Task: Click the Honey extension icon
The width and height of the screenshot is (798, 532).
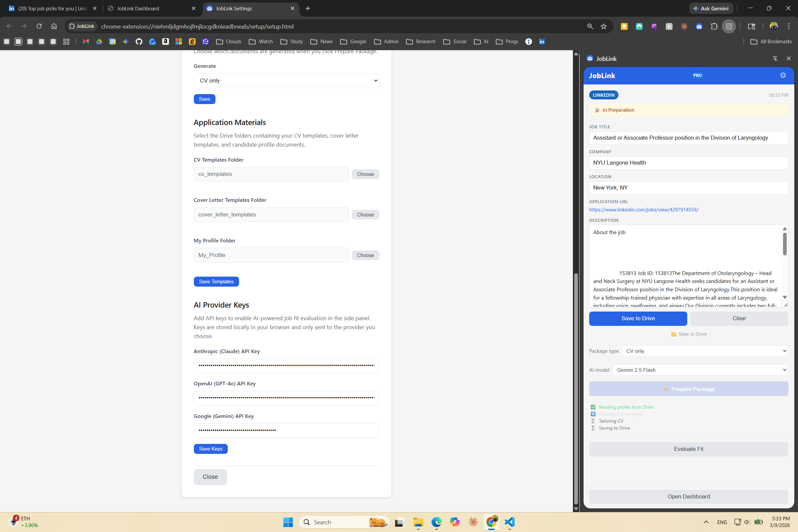Action: coord(669,27)
